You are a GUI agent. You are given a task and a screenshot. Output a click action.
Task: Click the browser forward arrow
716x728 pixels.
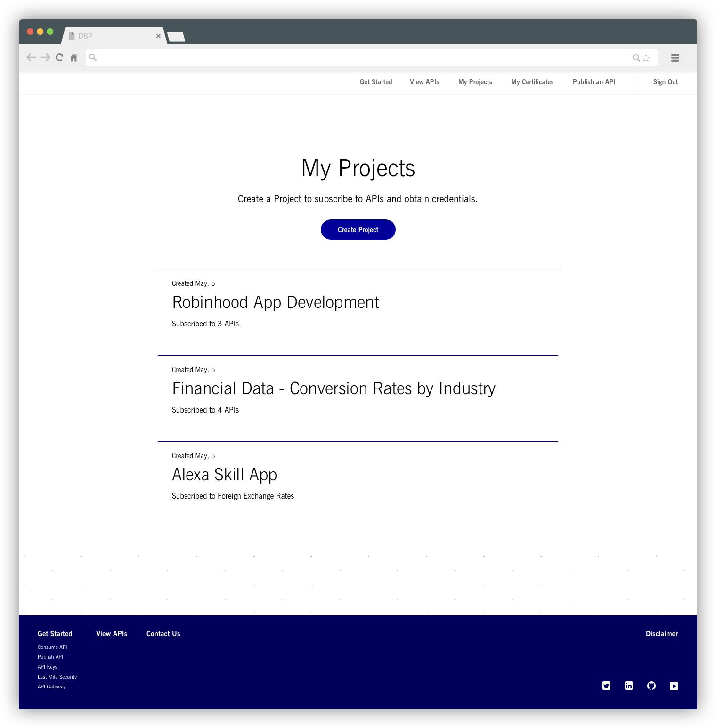[45, 57]
